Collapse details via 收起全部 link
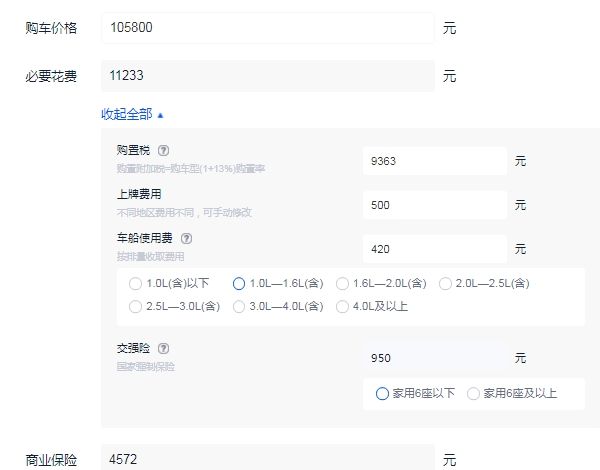Viewport: 600px width, 470px height. click(x=132, y=114)
